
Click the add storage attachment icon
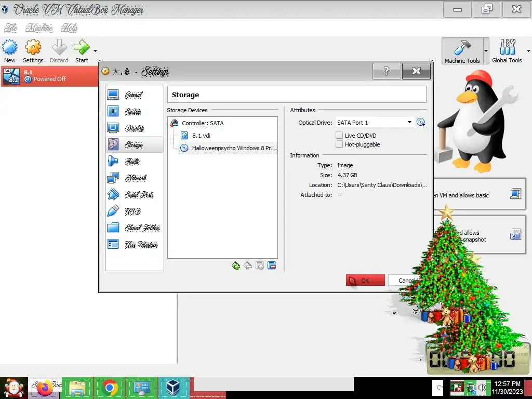pyautogui.click(x=236, y=265)
